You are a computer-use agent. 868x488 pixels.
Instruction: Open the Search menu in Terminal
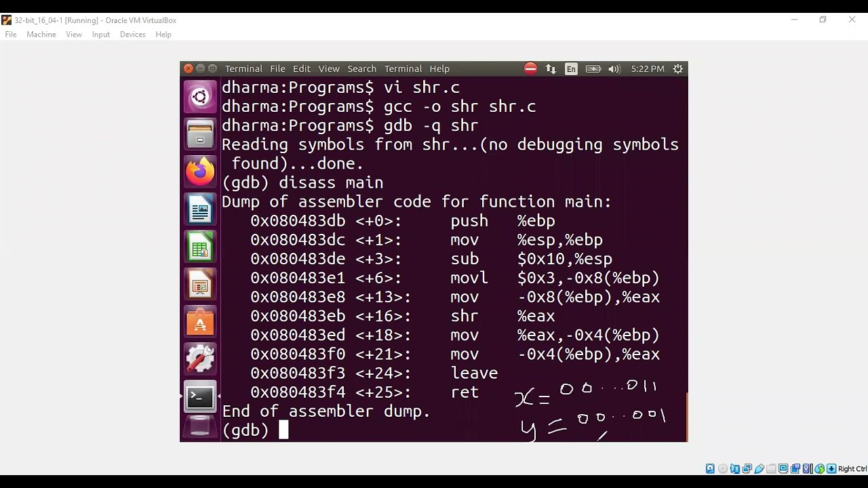click(361, 68)
